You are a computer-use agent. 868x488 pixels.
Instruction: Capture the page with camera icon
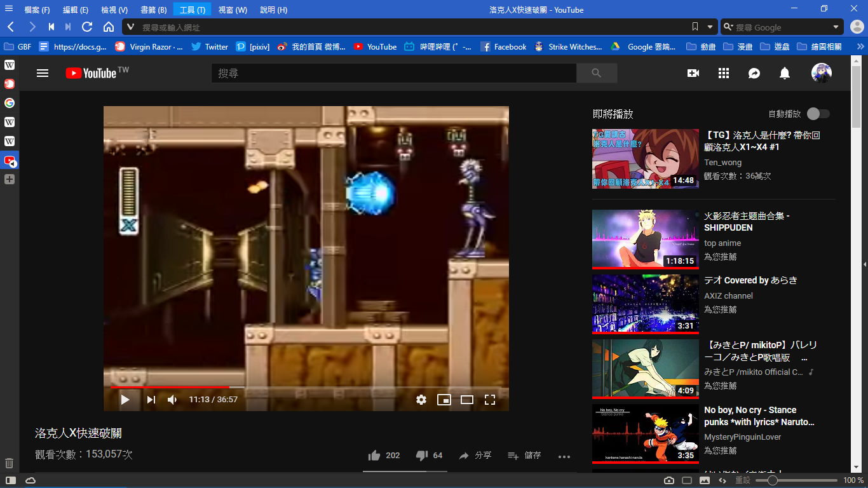669,480
